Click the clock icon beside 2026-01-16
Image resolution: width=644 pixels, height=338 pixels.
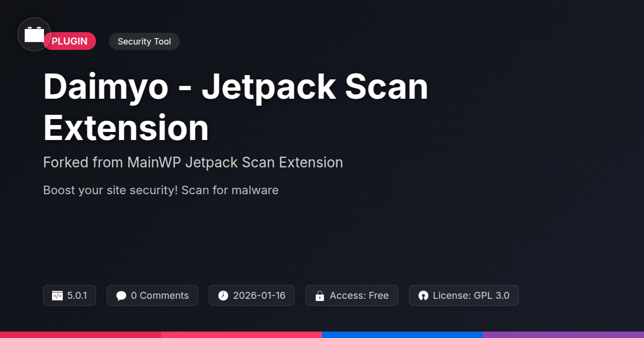pyautogui.click(x=223, y=296)
